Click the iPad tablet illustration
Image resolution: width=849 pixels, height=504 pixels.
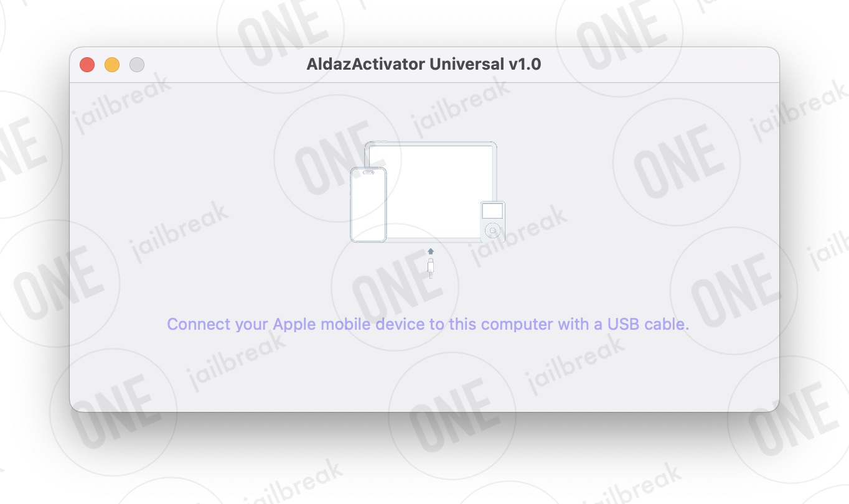pyautogui.click(x=431, y=192)
